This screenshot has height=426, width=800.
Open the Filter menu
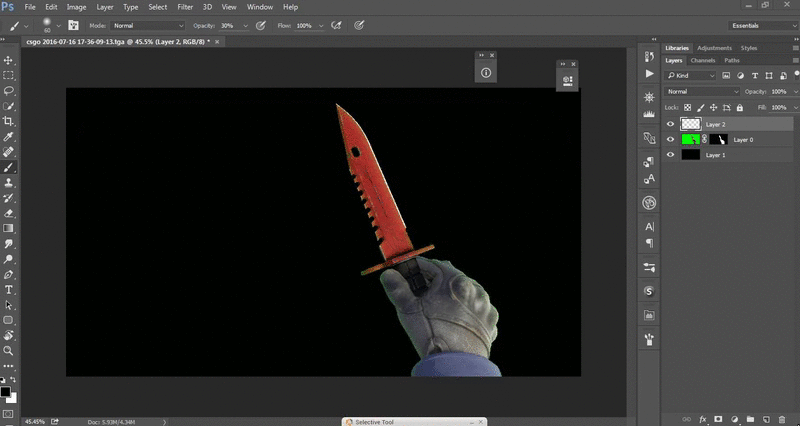(184, 7)
